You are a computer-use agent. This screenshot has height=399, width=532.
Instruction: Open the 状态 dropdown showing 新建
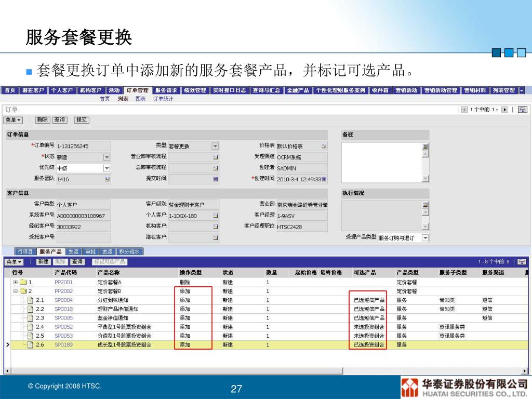pyautogui.click(x=107, y=157)
